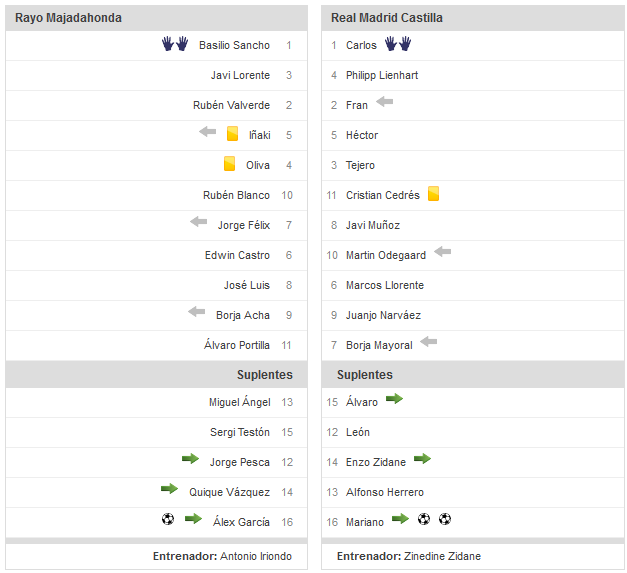Click green substitution arrow next to Enzo Zidane

pyautogui.click(x=422, y=460)
